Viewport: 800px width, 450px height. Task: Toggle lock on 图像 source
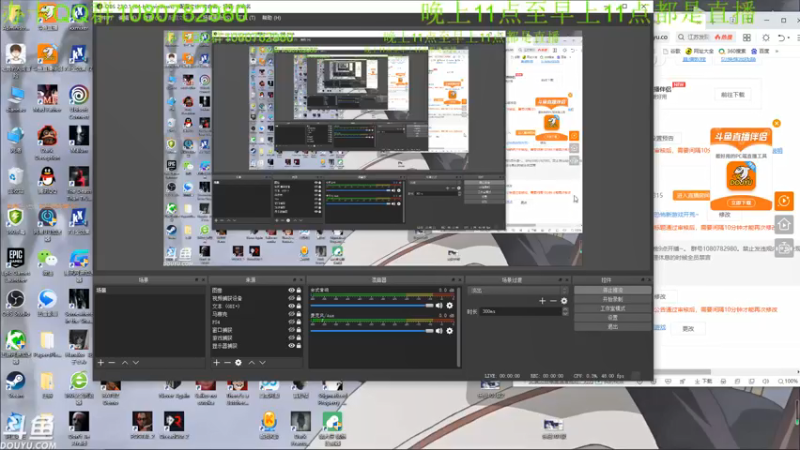coord(299,290)
